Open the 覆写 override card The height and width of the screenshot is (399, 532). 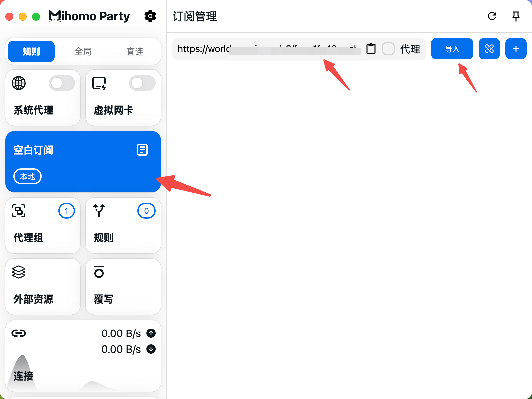(x=123, y=287)
